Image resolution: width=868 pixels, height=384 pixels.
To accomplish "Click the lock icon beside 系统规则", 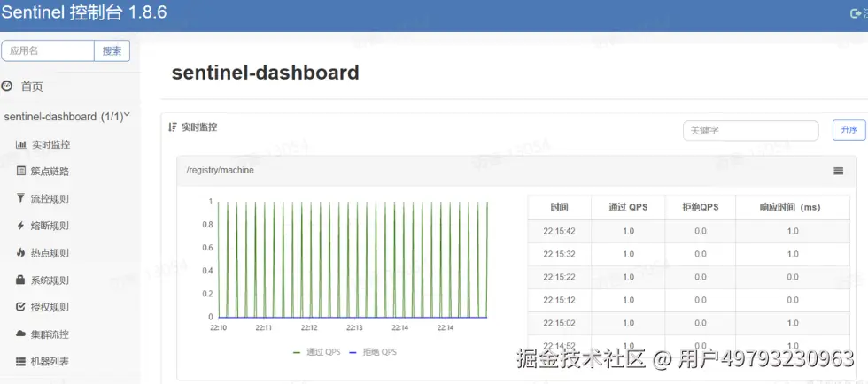I will click(x=21, y=280).
